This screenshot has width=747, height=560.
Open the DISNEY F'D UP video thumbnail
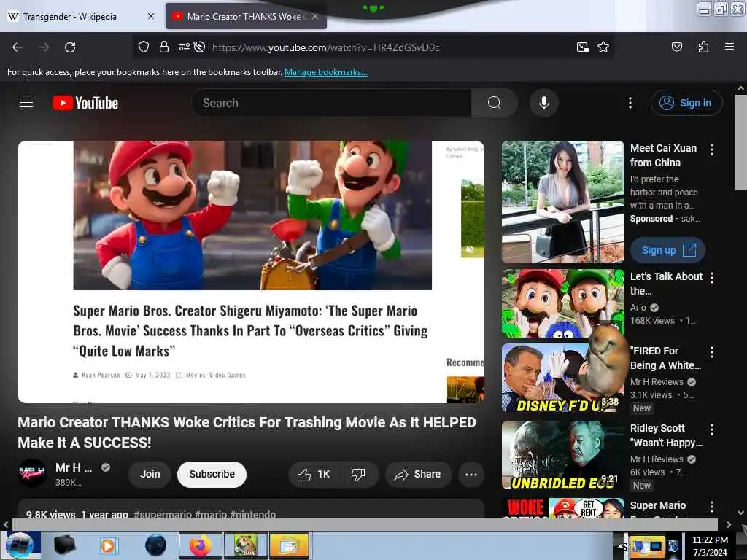(x=563, y=378)
